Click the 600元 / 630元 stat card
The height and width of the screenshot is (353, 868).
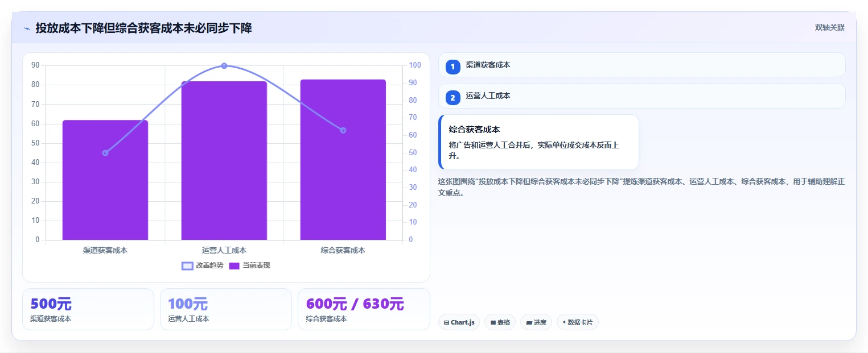click(x=364, y=309)
